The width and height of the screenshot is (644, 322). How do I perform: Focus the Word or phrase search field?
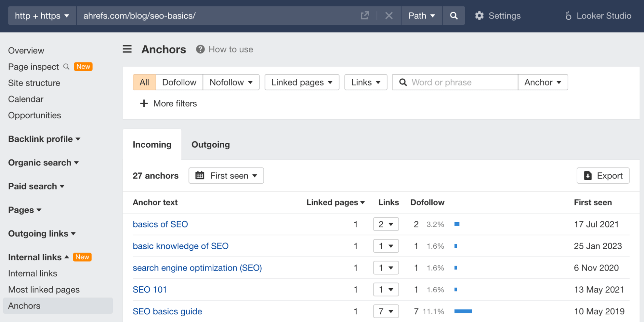[x=461, y=82]
